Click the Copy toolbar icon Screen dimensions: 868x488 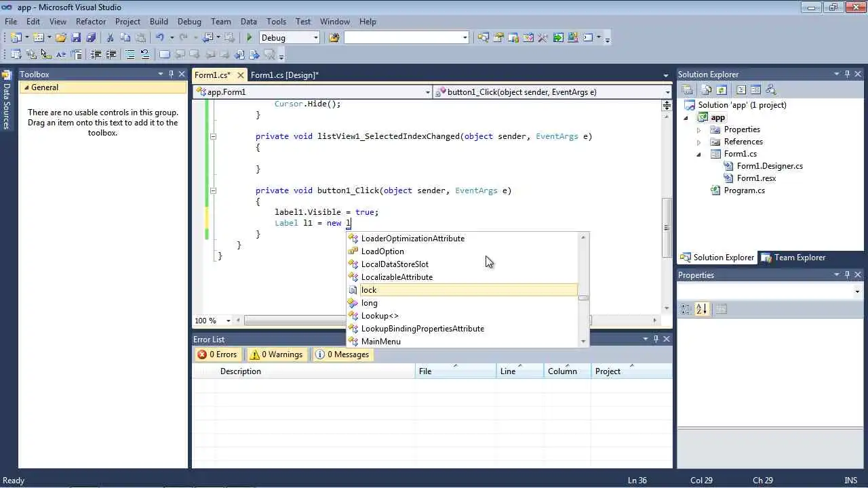click(125, 38)
